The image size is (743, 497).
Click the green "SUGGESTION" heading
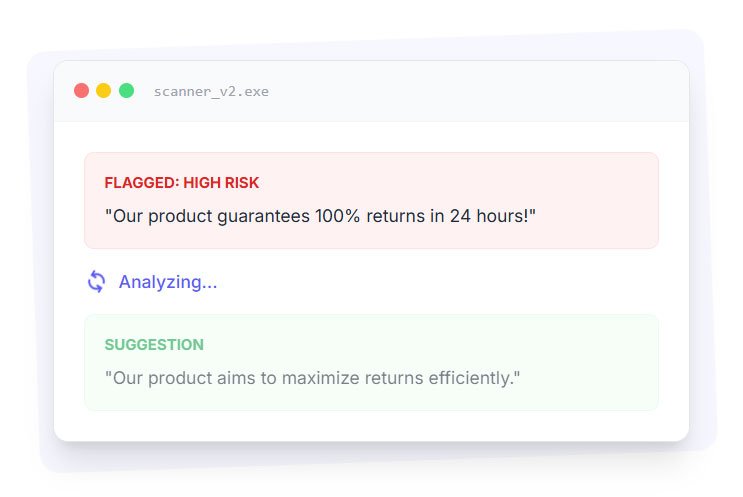tap(153, 345)
